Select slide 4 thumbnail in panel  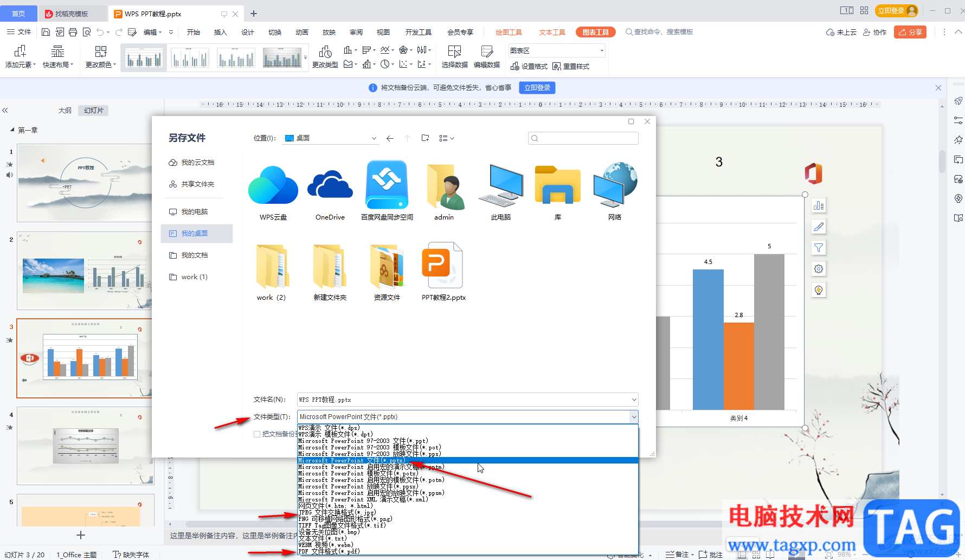[x=85, y=446]
